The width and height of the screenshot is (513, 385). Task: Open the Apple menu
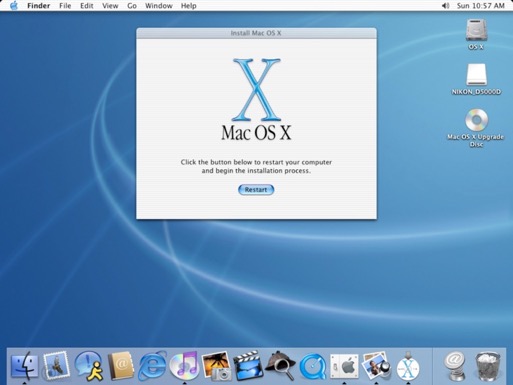[14, 6]
